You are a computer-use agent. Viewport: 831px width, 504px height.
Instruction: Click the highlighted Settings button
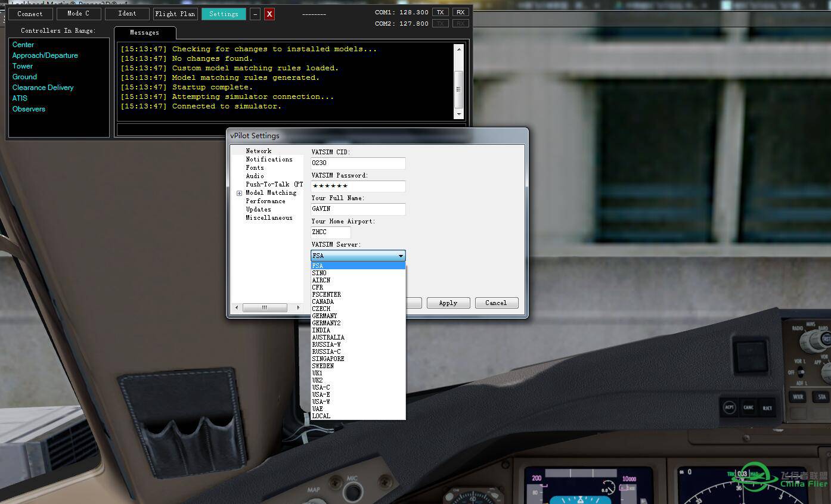(x=224, y=14)
